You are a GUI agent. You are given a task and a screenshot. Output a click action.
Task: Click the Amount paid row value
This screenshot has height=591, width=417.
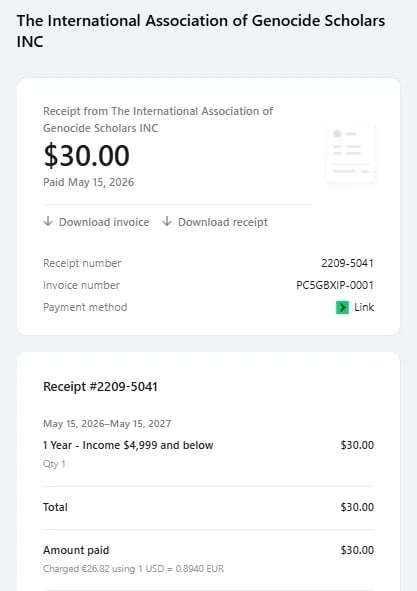point(357,550)
